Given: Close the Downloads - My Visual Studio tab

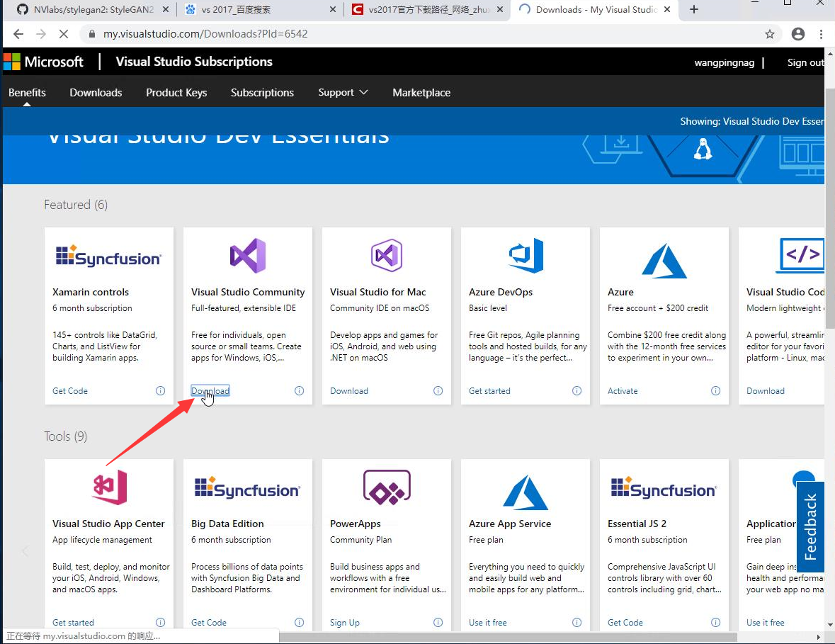Looking at the screenshot, I should 666,10.
